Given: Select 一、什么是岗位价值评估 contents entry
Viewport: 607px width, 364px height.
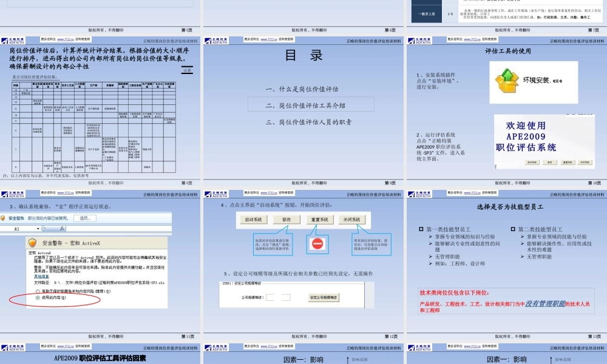Looking at the screenshot, I should [302, 89].
